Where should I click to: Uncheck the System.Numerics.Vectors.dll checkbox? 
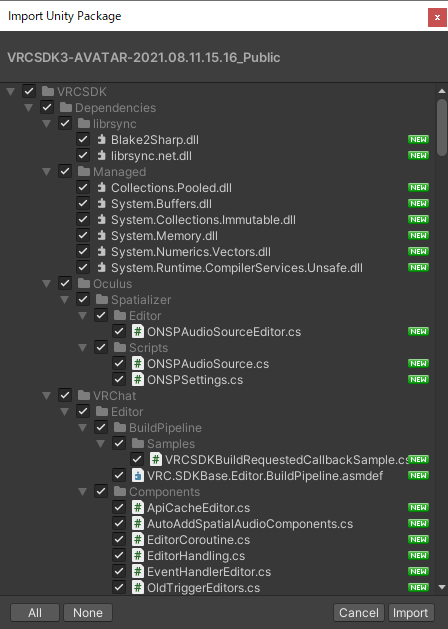point(83,252)
